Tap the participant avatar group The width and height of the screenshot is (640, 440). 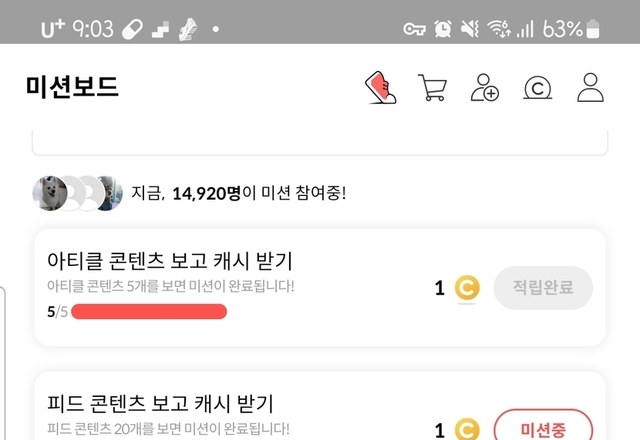77,191
